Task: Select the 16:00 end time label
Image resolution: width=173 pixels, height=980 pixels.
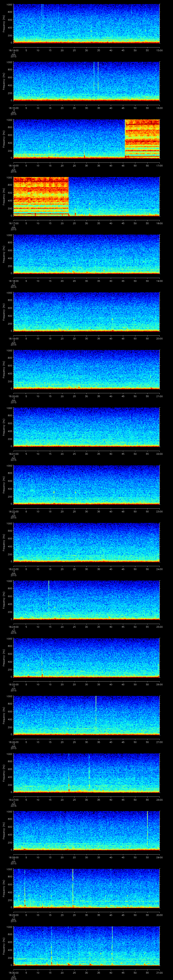Action: pos(159,108)
